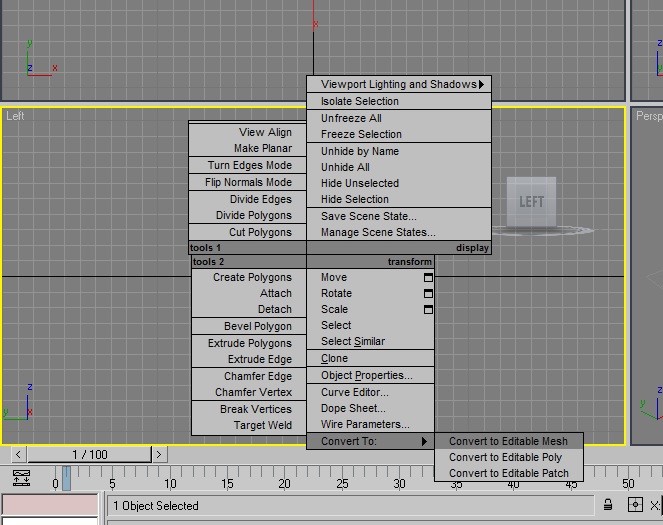Choose Hide Selection
Image resolution: width=663 pixels, height=525 pixels.
tap(399, 200)
